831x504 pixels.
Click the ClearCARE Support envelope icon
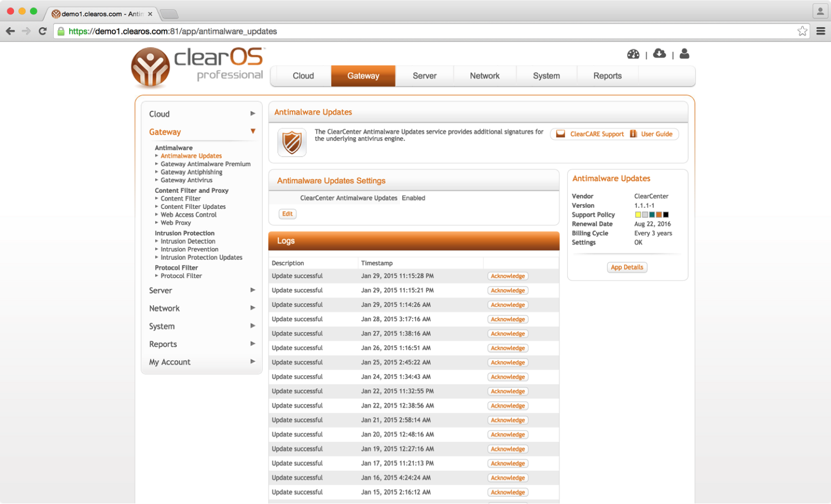coord(561,134)
